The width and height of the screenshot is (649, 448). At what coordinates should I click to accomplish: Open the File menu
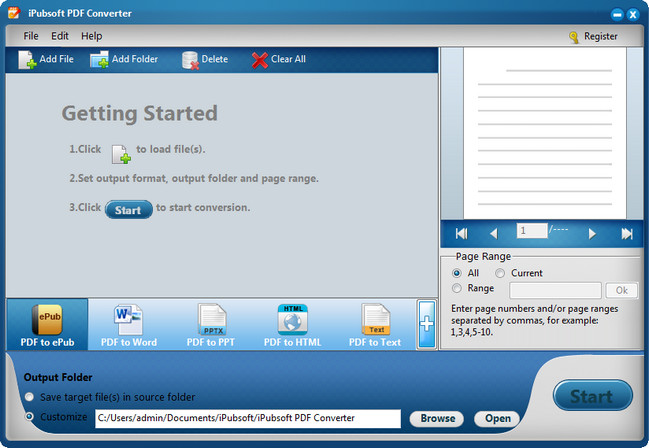pyautogui.click(x=31, y=36)
